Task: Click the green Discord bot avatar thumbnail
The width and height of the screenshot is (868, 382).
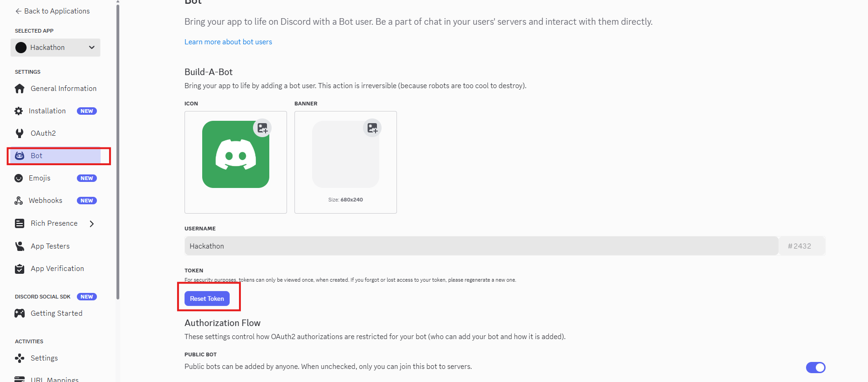Action: (x=235, y=155)
